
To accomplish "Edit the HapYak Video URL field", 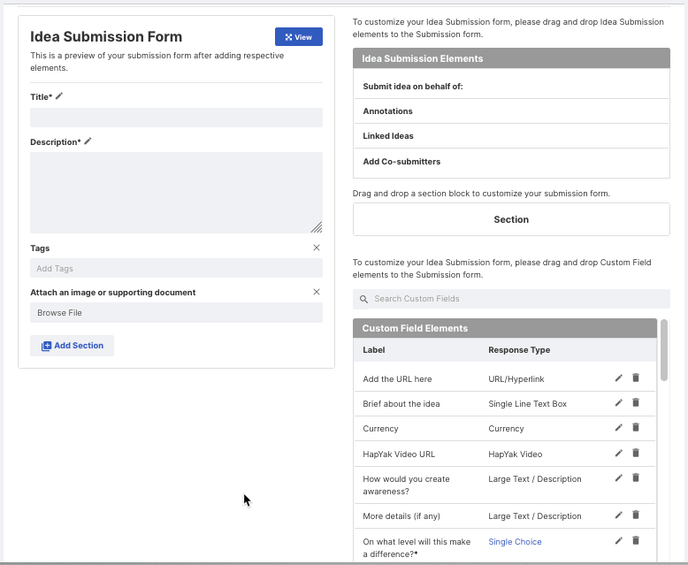I will [619, 453].
